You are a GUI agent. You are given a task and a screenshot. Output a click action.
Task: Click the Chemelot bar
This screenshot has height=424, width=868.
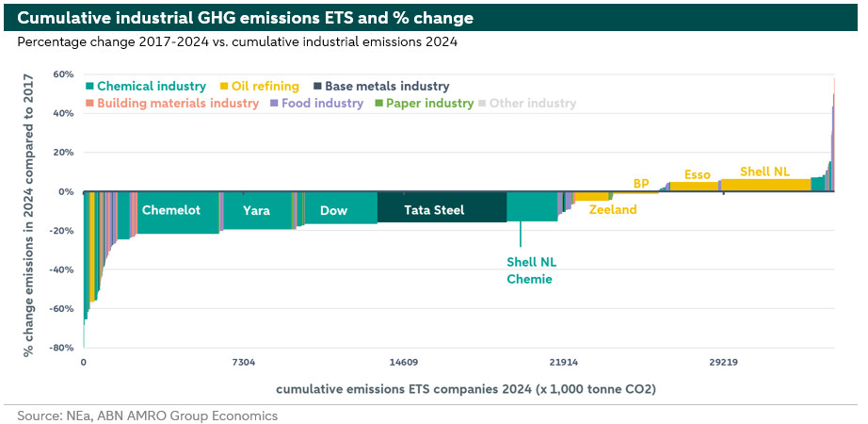(x=178, y=213)
